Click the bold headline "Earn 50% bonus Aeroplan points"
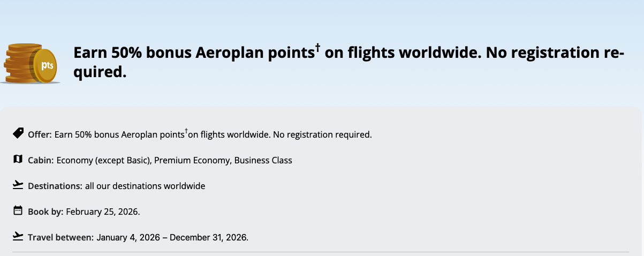This screenshot has height=256, width=644. pos(193,53)
